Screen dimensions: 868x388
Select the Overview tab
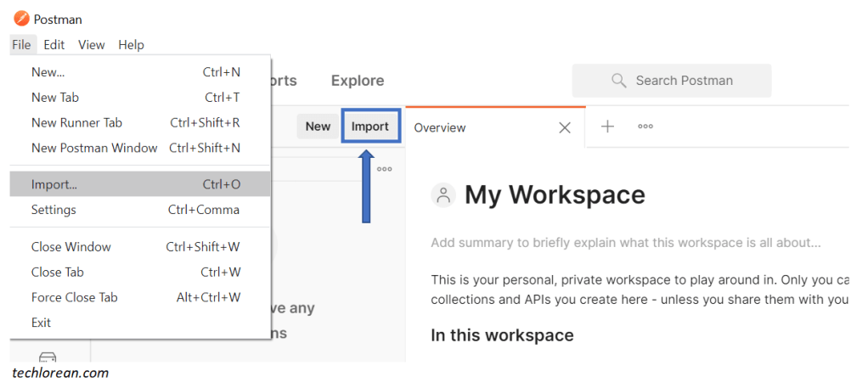pos(495,127)
